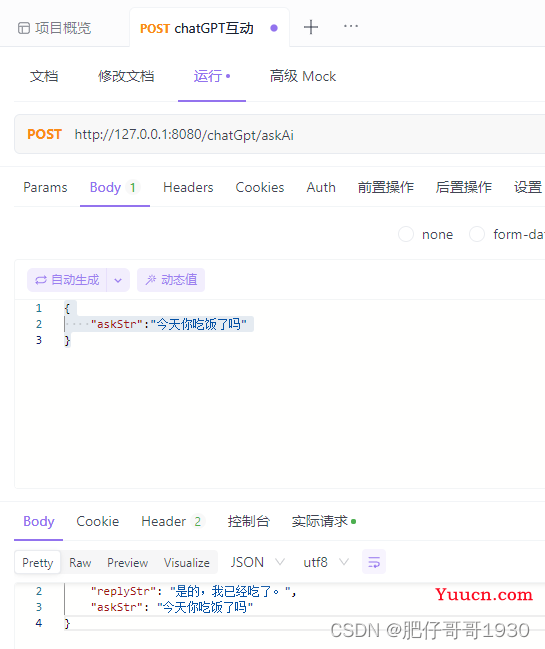Screen dimensions: 545x649
Task: Select the form-data body type radio
Action: pos(477,234)
